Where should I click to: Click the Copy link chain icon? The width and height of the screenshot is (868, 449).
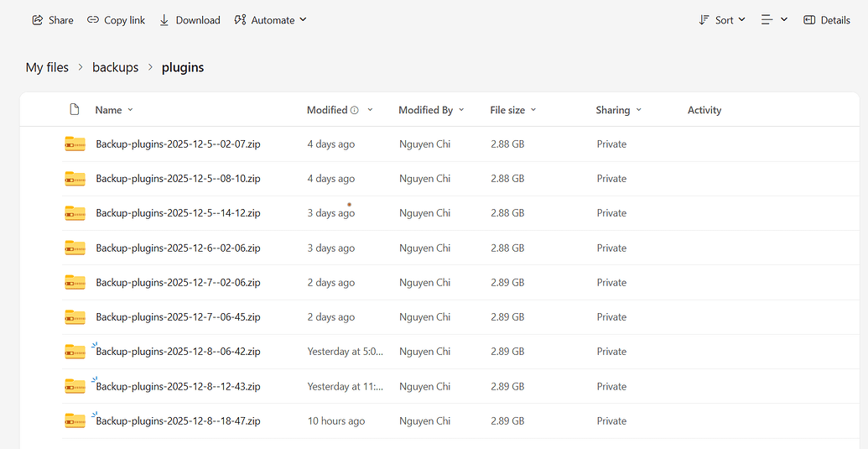click(x=93, y=20)
